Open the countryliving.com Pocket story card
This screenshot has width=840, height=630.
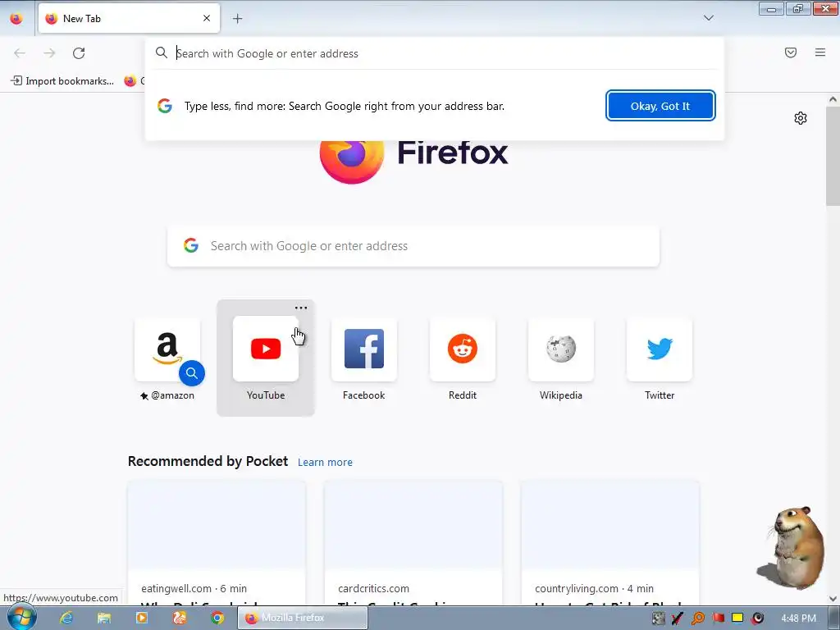(x=610, y=543)
